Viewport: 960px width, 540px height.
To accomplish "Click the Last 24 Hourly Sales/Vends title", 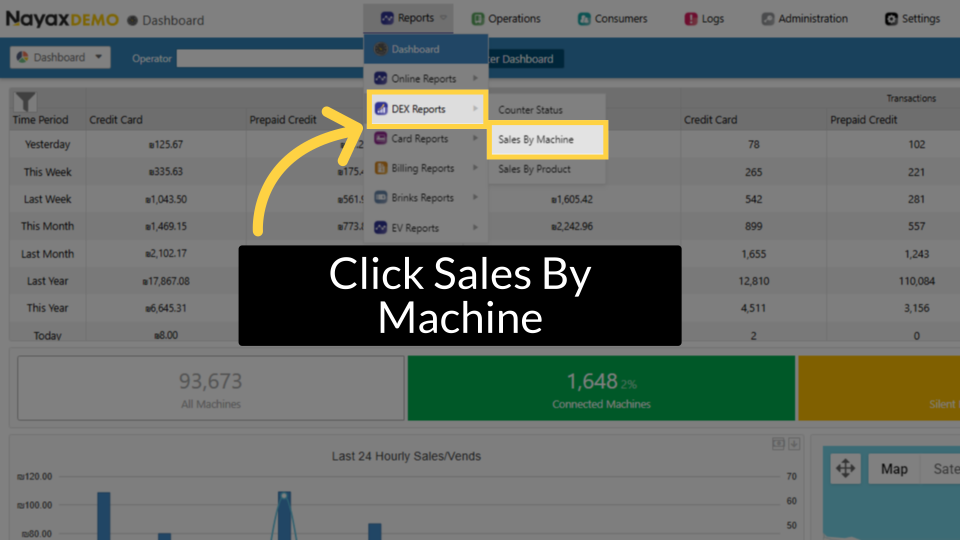I will (406, 456).
